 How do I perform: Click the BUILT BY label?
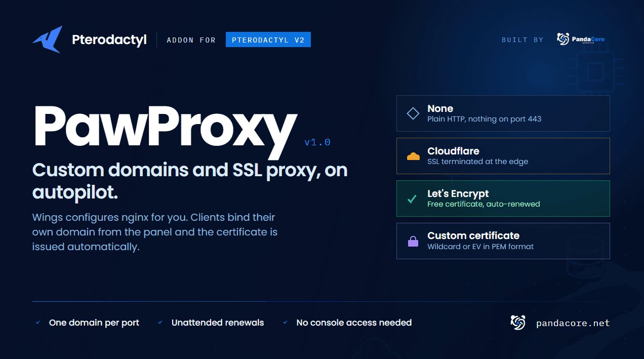(x=522, y=39)
